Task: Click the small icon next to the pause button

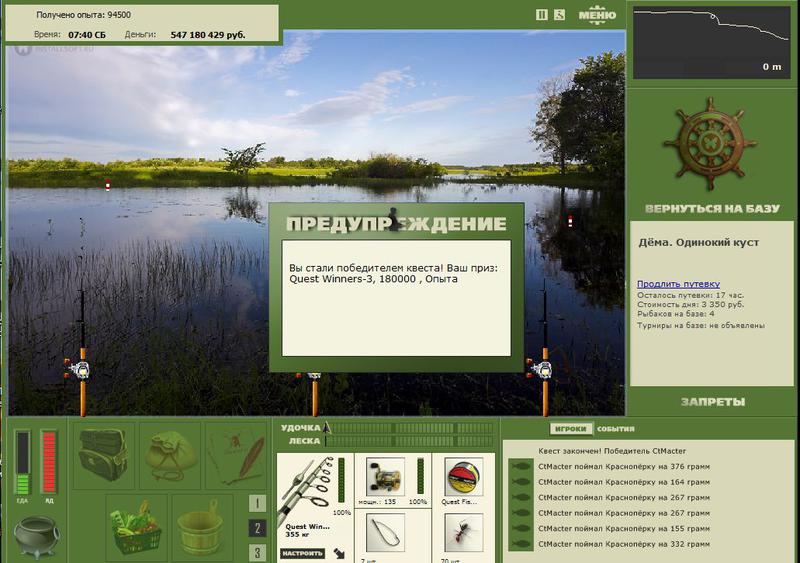Action: pyautogui.click(x=559, y=15)
